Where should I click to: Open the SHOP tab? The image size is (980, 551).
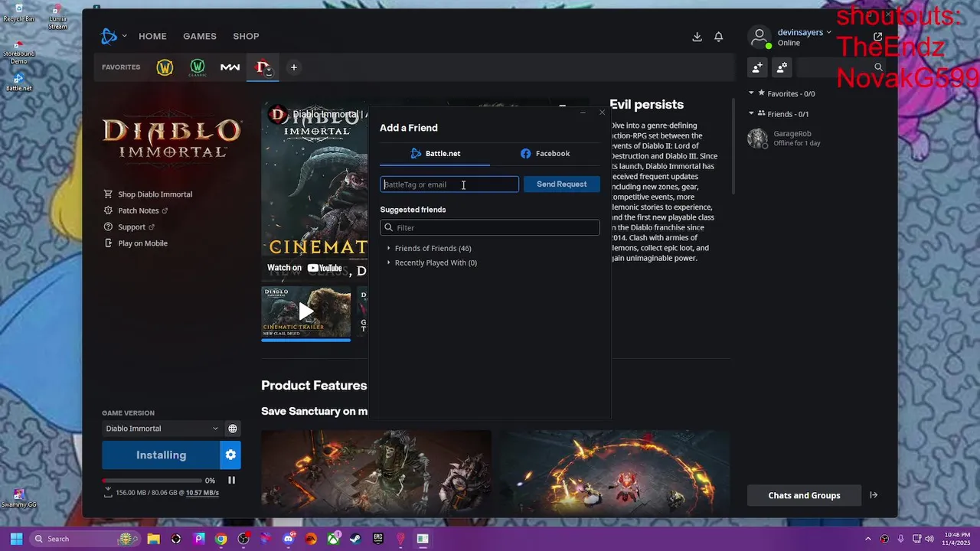pyautogui.click(x=246, y=36)
